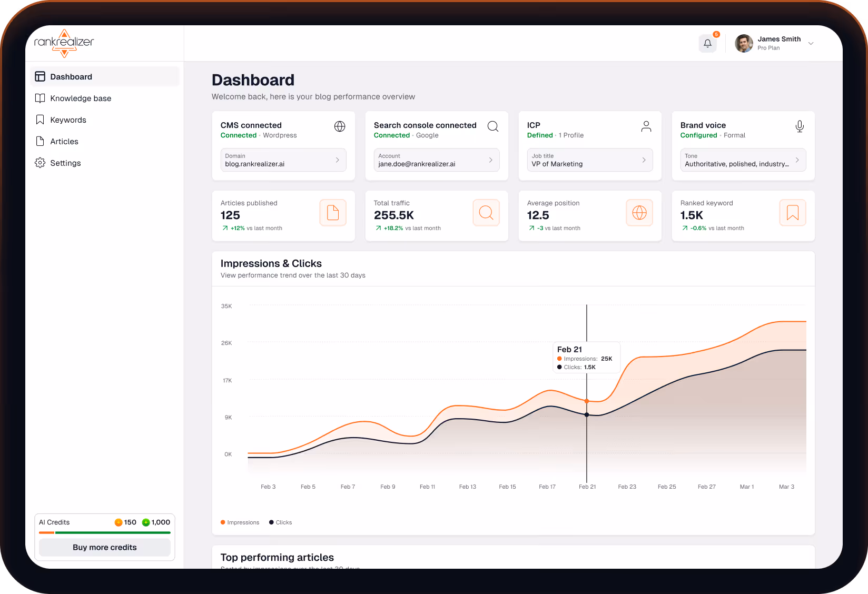The image size is (868, 594).
Task: Open the Domain blog.rankrealizer.ai details chevron
Action: (338, 160)
